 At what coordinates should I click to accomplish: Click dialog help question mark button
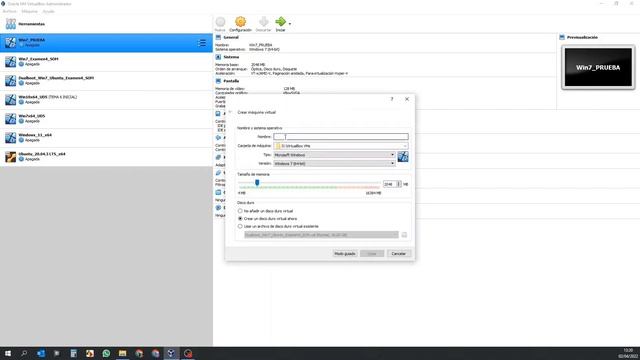pyautogui.click(x=392, y=99)
